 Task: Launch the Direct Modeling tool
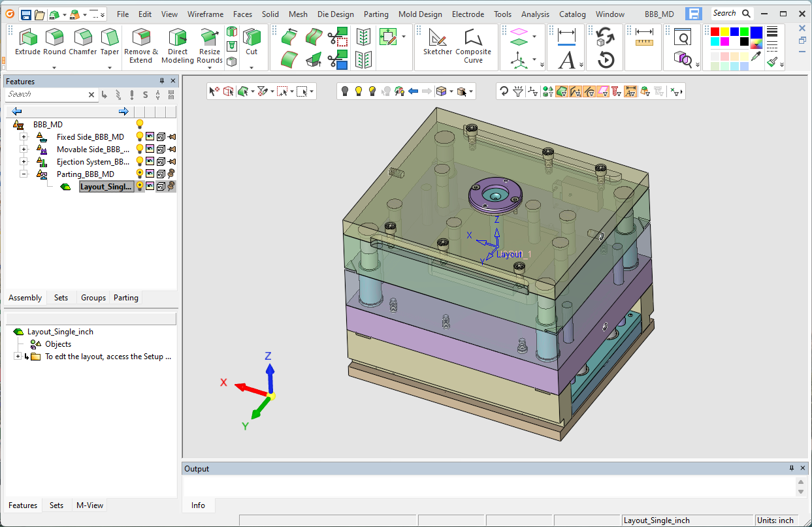(178, 46)
